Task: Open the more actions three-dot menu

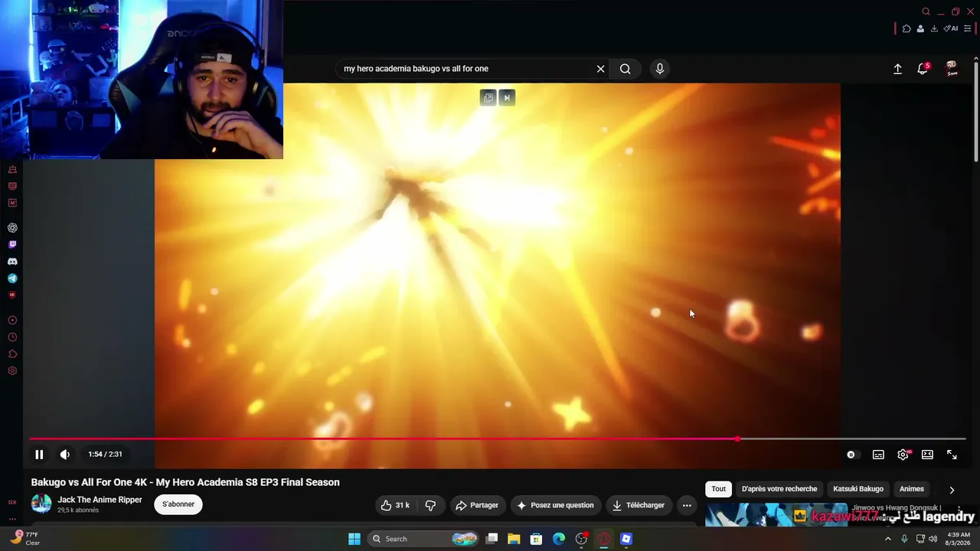Action: tap(687, 505)
